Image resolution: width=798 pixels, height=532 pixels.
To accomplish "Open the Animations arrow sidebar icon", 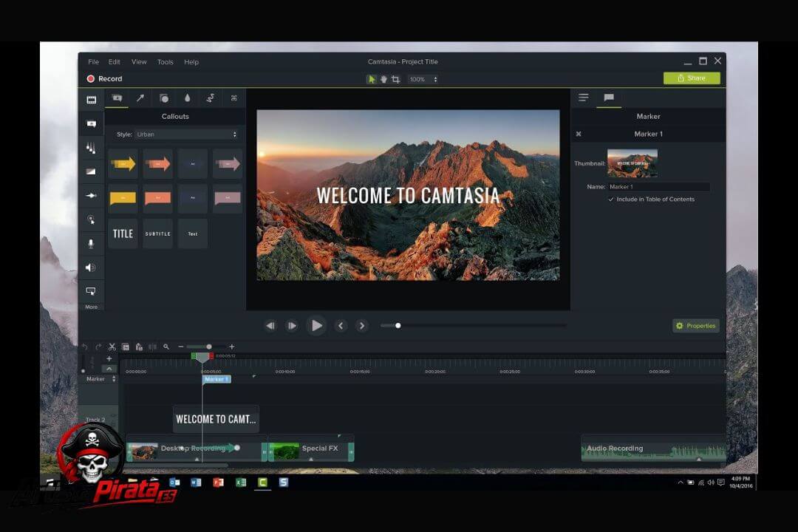I will 91,196.
